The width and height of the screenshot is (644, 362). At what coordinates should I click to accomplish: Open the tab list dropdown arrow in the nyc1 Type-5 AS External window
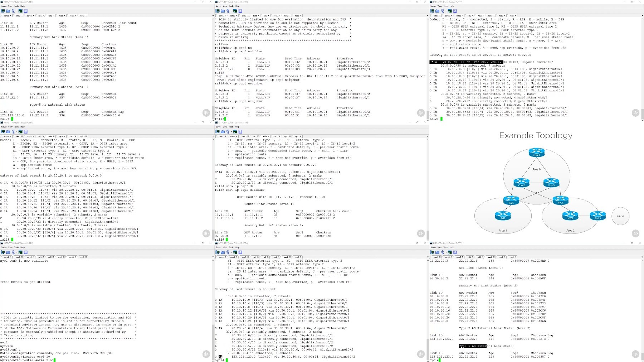point(642,257)
